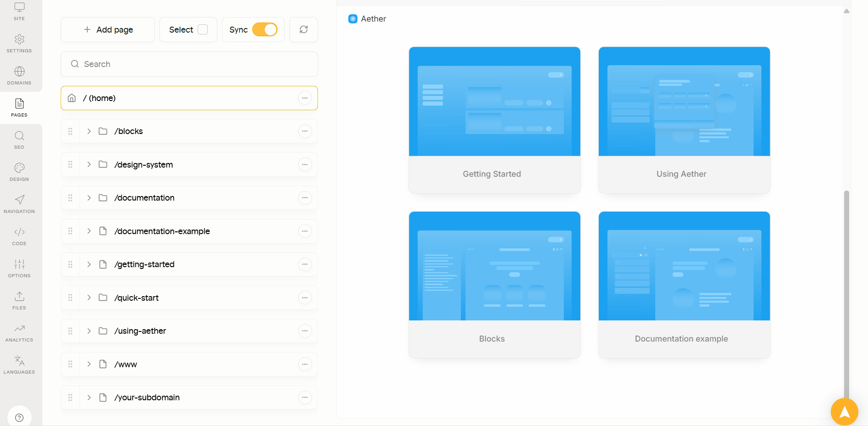Open the Documentation example card

(x=684, y=285)
